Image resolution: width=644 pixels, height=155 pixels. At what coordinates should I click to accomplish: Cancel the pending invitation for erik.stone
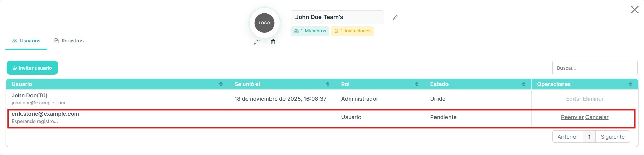pos(597,117)
